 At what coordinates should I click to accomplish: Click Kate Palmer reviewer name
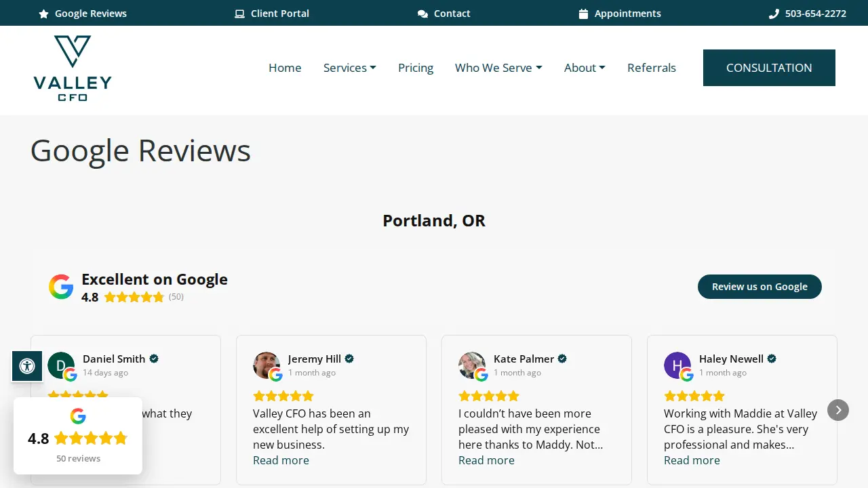(x=524, y=359)
